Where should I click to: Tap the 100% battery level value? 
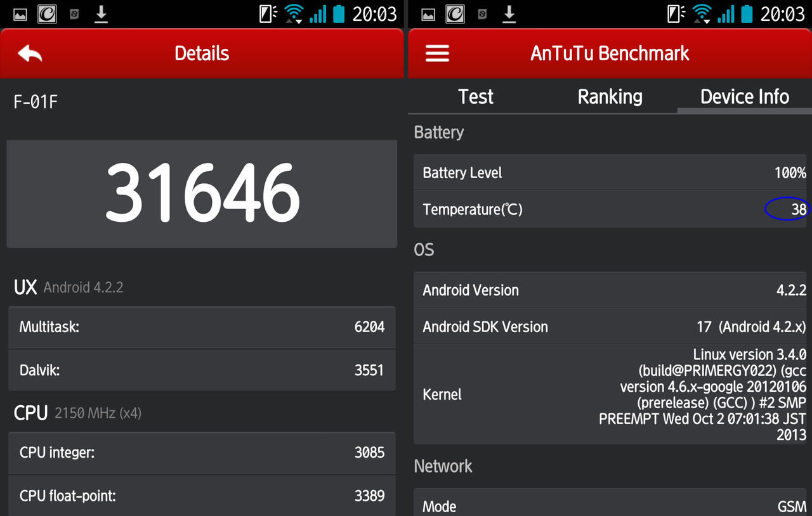point(790,173)
